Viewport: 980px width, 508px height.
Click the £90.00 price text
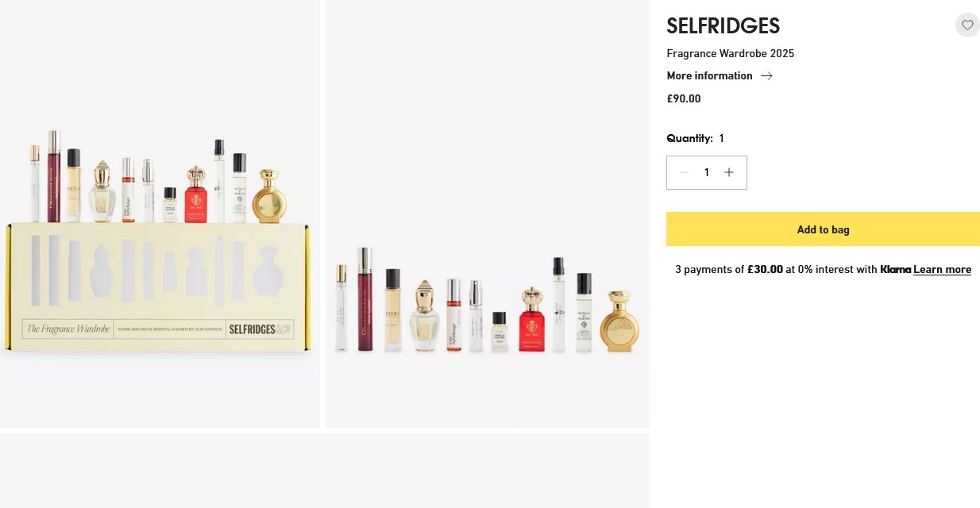click(683, 99)
